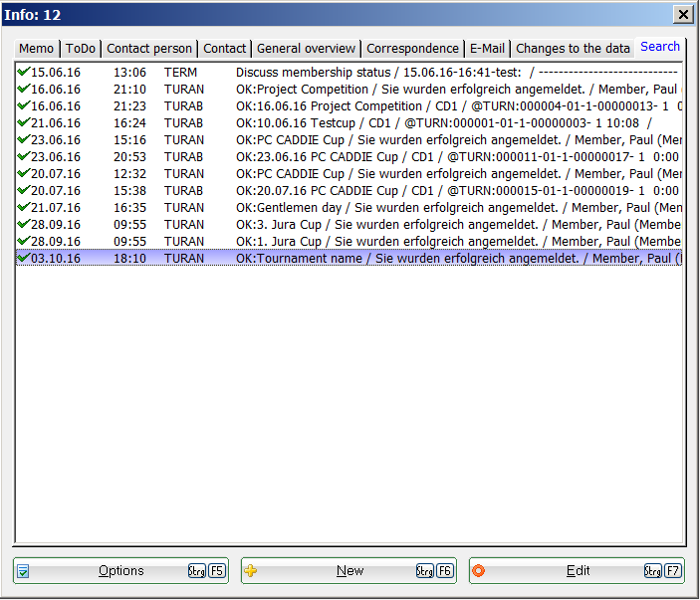This screenshot has width=700, height=600.
Task: Click the green checkmark on the 03.10.16 row
Action: pyautogui.click(x=23, y=258)
